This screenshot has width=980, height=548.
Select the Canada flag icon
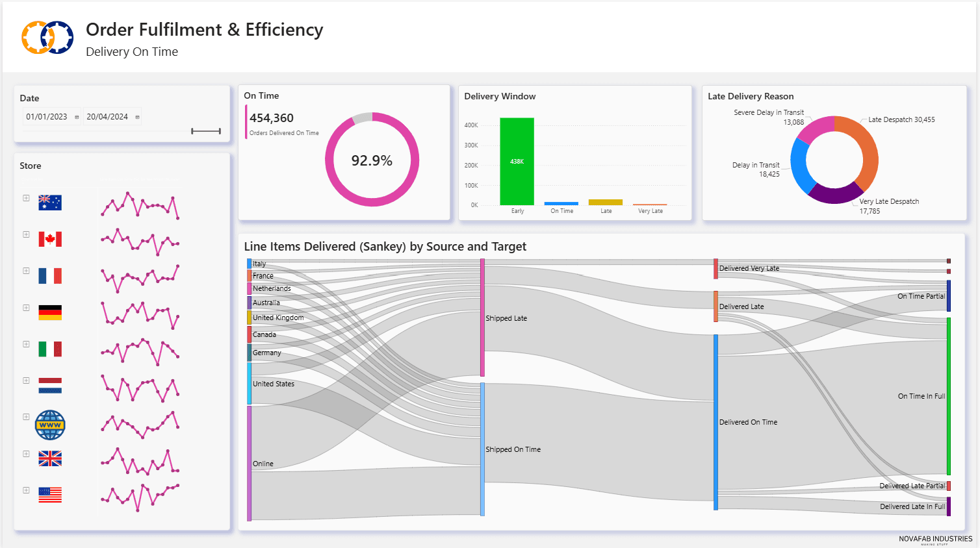pos(50,239)
